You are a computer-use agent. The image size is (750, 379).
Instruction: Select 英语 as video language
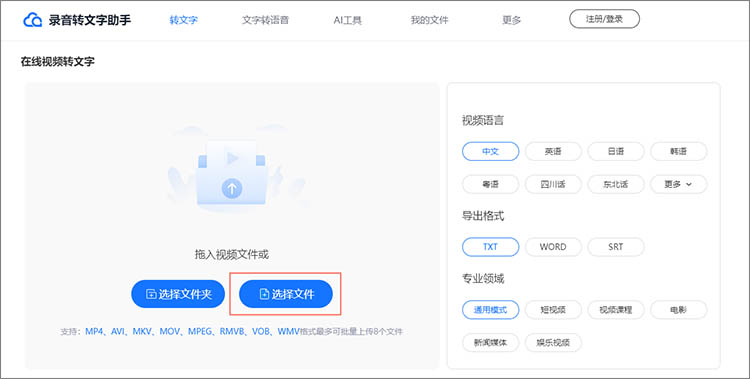553,151
